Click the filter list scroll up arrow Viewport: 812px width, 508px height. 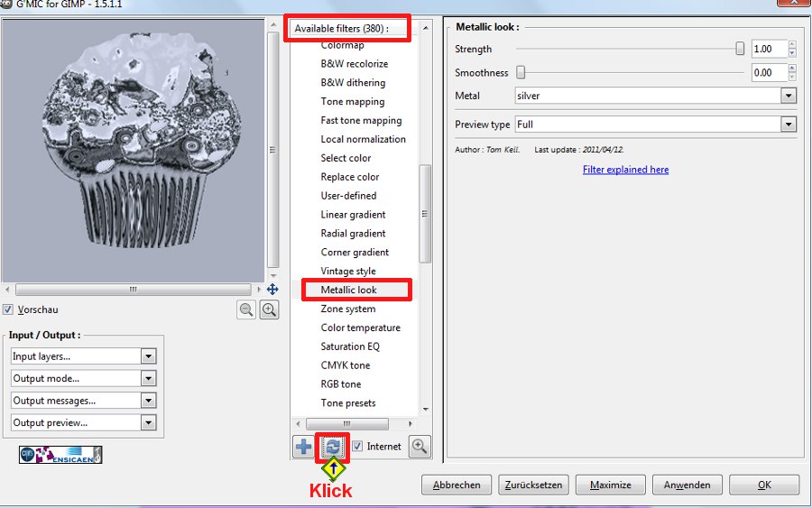(426, 27)
